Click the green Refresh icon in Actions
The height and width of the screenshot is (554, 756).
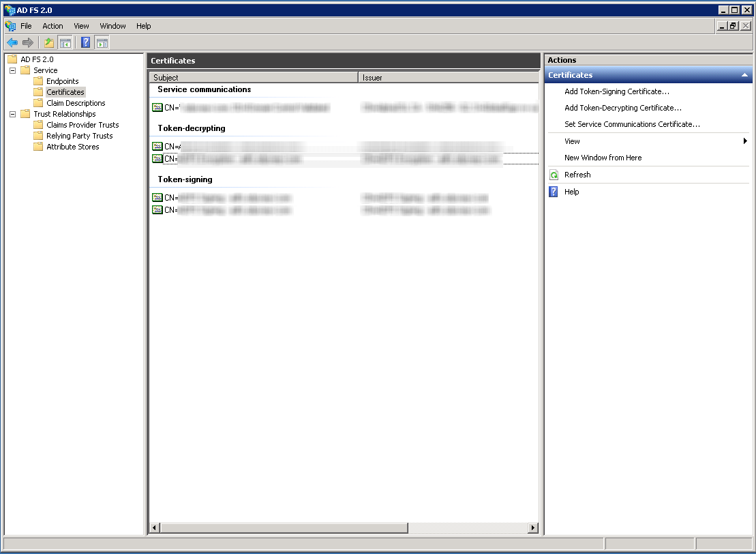click(554, 175)
